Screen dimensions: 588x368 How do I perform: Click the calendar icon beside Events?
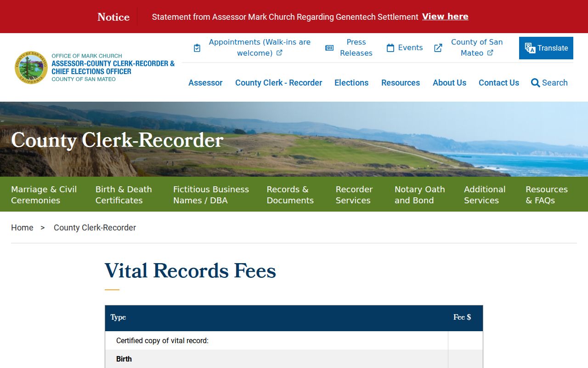(x=390, y=48)
